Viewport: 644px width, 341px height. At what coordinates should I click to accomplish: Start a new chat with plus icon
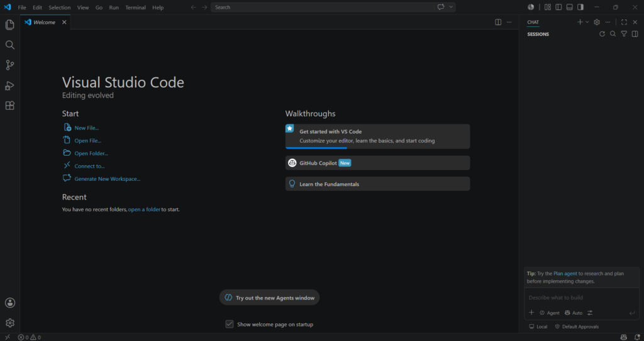[x=580, y=22]
